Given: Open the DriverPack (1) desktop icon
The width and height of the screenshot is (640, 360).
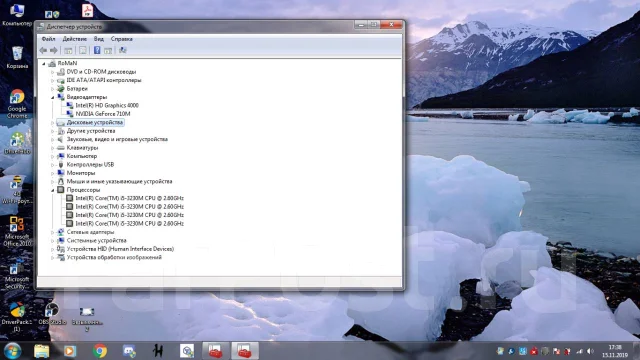Looking at the screenshot, I should point(17,317).
